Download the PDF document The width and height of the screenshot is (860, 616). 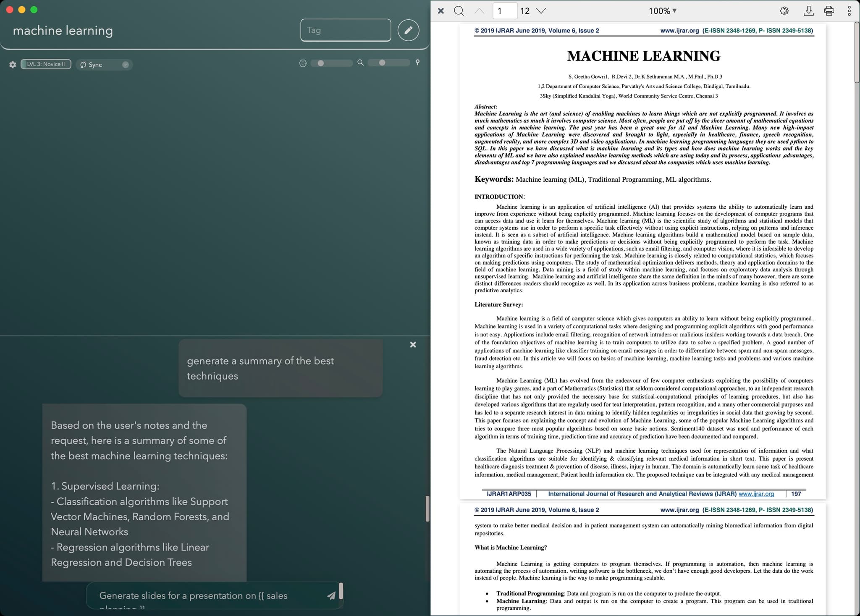coord(808,11)
